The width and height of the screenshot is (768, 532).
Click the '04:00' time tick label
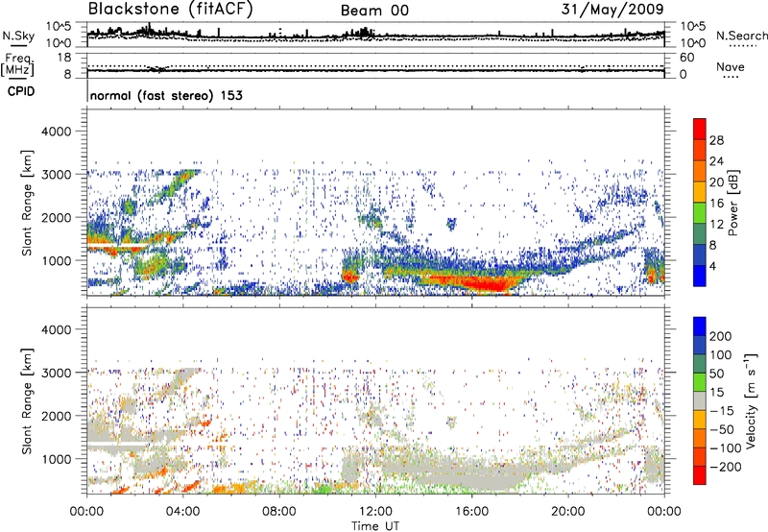click(182, 512)
